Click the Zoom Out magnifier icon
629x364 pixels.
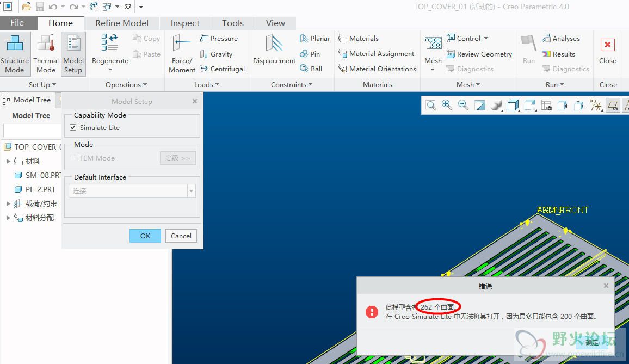click(464, 105)
